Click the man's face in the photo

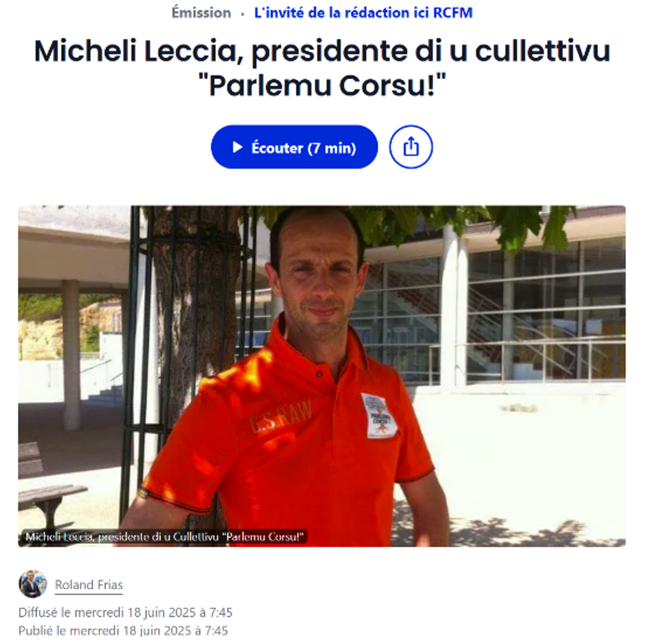(318, 274)
